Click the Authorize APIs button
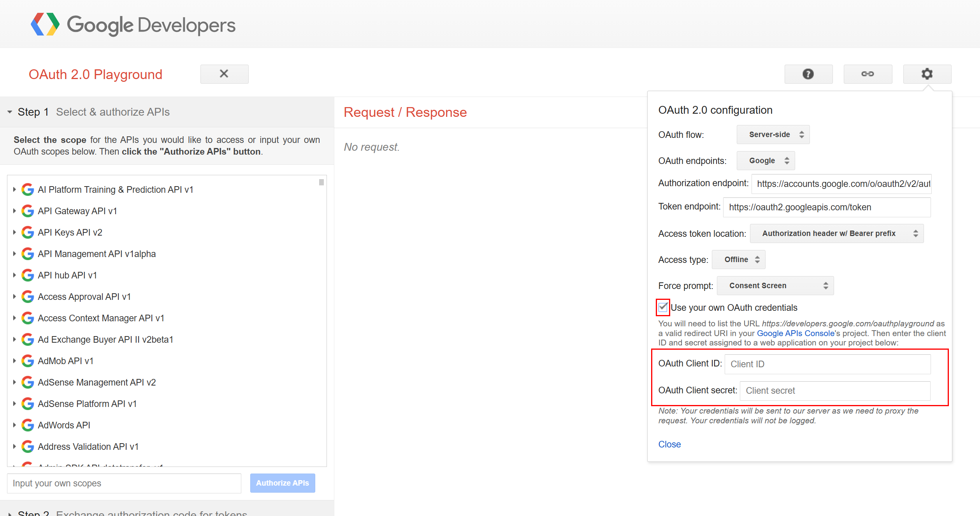 [x=283, y=483]
